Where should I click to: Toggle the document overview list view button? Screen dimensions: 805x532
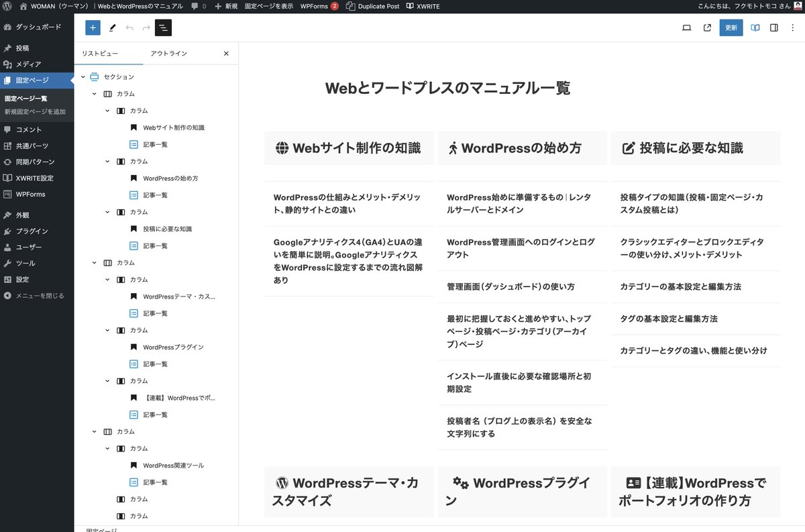pyautogui.click(x=163, y=28)
